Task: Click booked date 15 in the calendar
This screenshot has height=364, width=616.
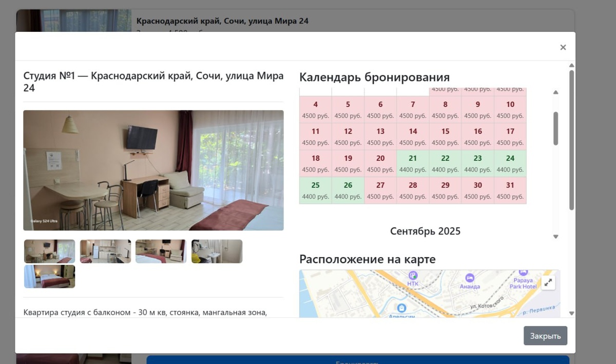Action: pyautogui.click(x=445, y=137)
